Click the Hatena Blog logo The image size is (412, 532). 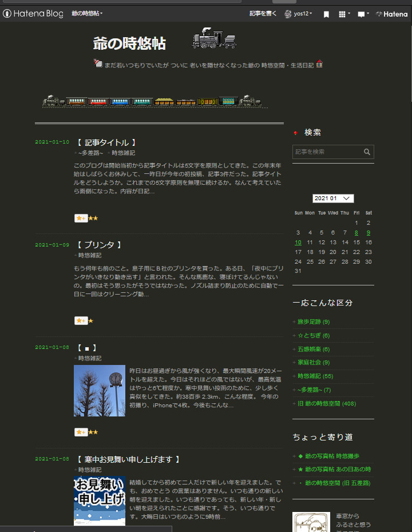(x=33, y=14)
